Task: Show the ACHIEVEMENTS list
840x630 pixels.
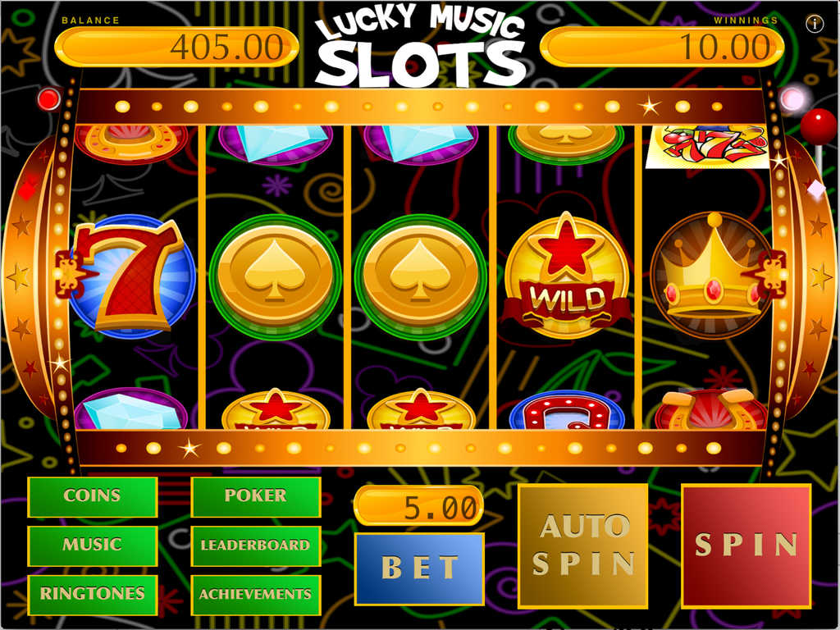Action: (x=256, y=595)
